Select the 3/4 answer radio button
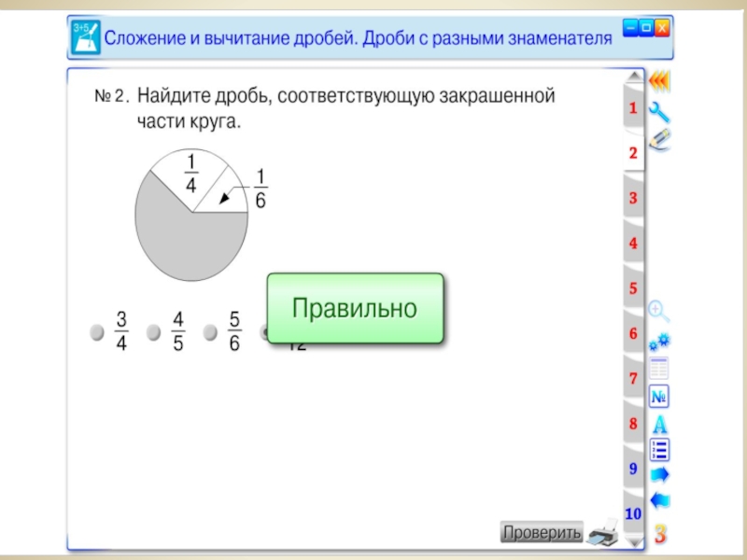The image size is (747, 560). click(97, 332)
